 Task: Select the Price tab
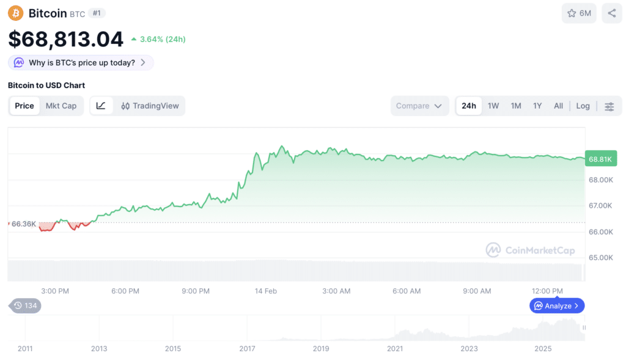pos(24,106)
